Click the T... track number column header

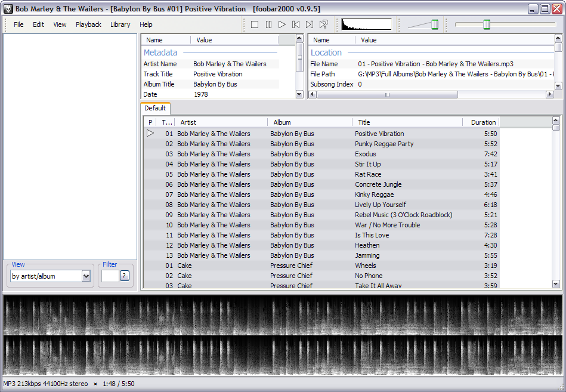tap(166, 122)
